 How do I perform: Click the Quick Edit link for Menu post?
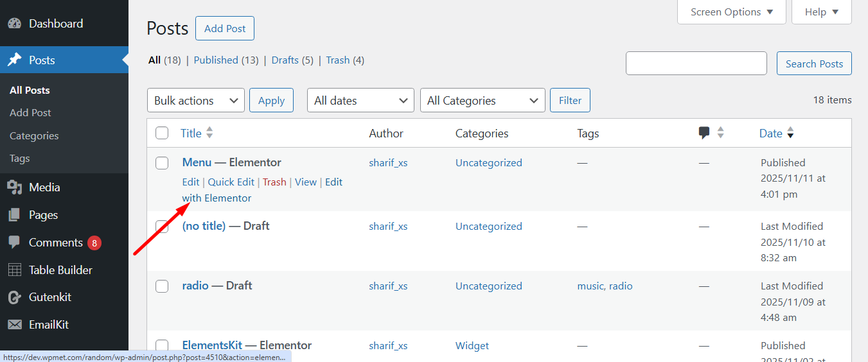click(x=231, y=182)
